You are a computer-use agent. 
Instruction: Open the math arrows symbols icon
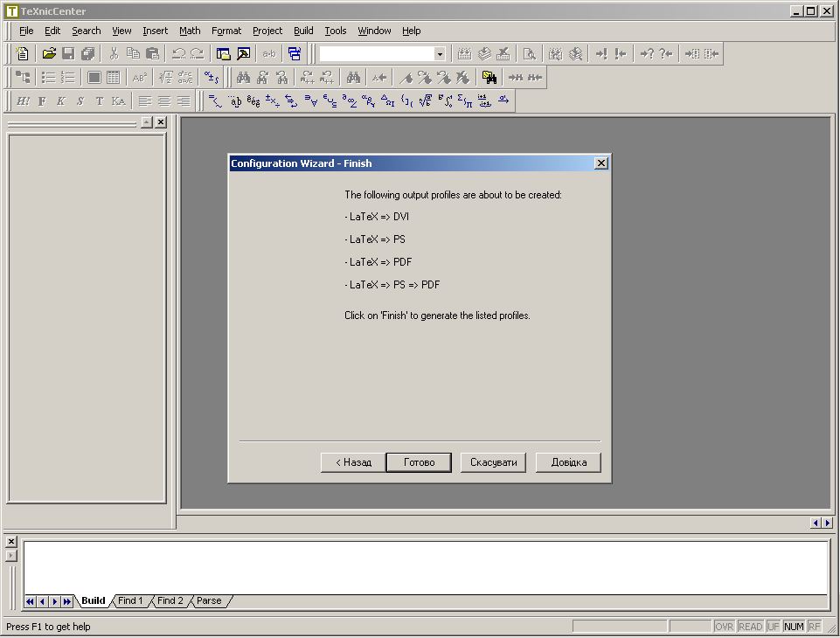pyautogui.click(x=291, y=101)
